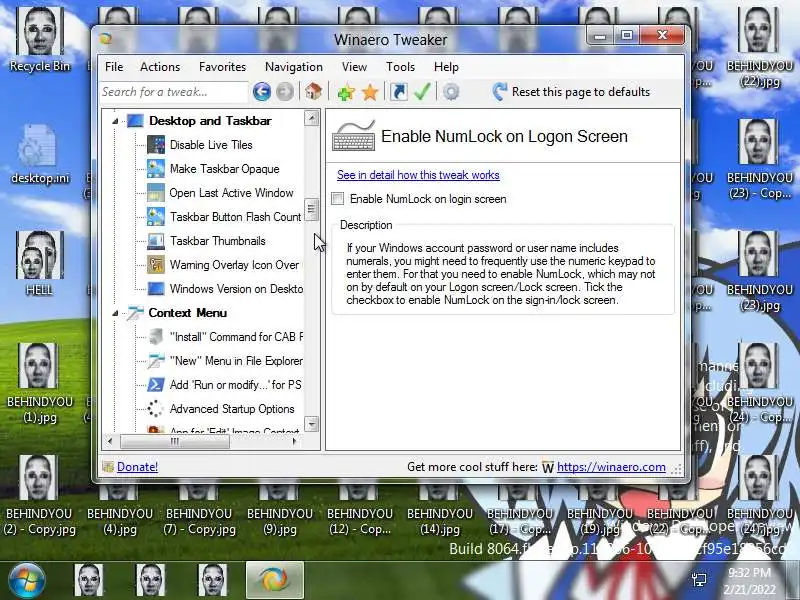The height and width of the screenshot is (600, 800).
Task: Collapse the Context Menu tree node
Action: (115, 313)
